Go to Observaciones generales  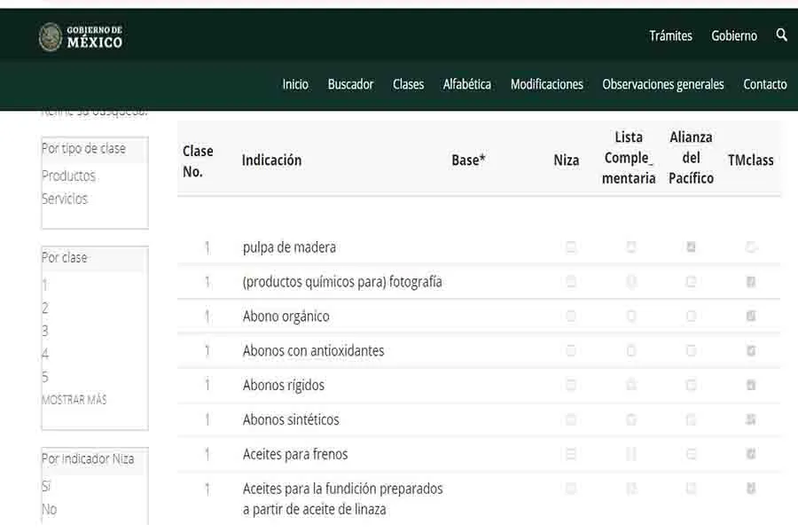663,84
